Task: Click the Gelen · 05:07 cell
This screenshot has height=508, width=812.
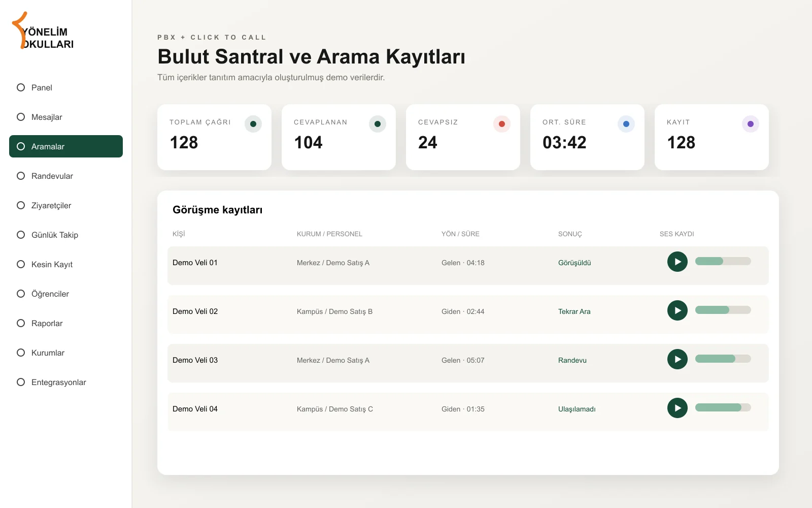Action: click(x=463, y=360)
